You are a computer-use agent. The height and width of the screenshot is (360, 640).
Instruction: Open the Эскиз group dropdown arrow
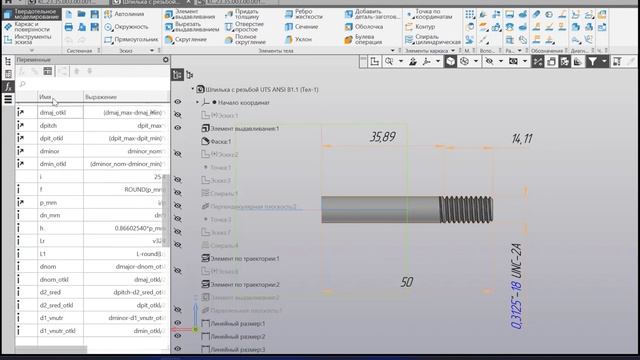pyautogui.click(x=152, y=51)
